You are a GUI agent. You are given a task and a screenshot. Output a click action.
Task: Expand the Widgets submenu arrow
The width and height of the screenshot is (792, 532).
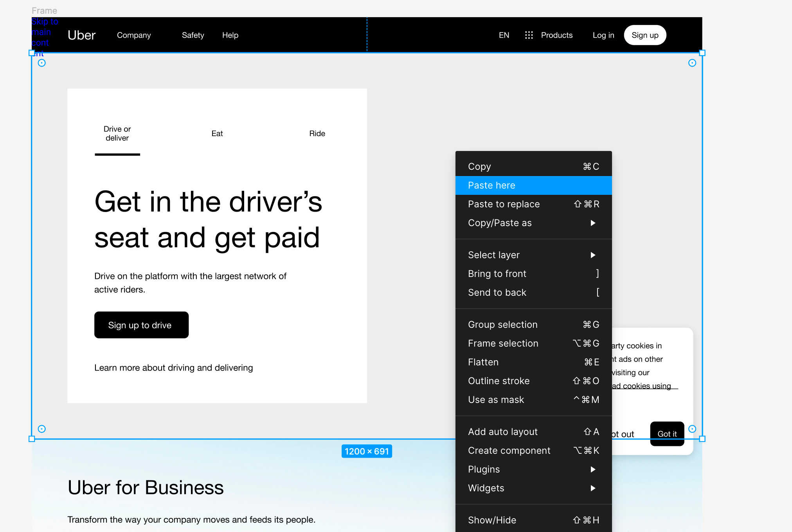click(x=593, y=488)
